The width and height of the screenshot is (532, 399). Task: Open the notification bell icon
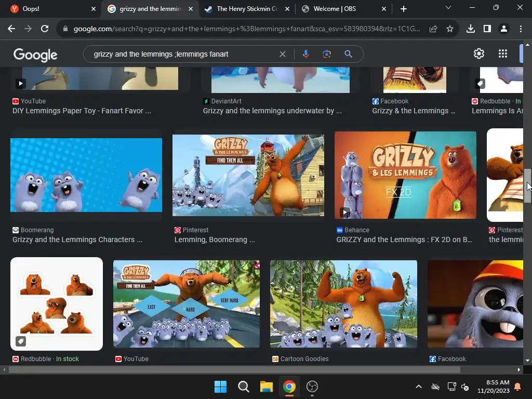pyautogui.click(x=518, y=387)
